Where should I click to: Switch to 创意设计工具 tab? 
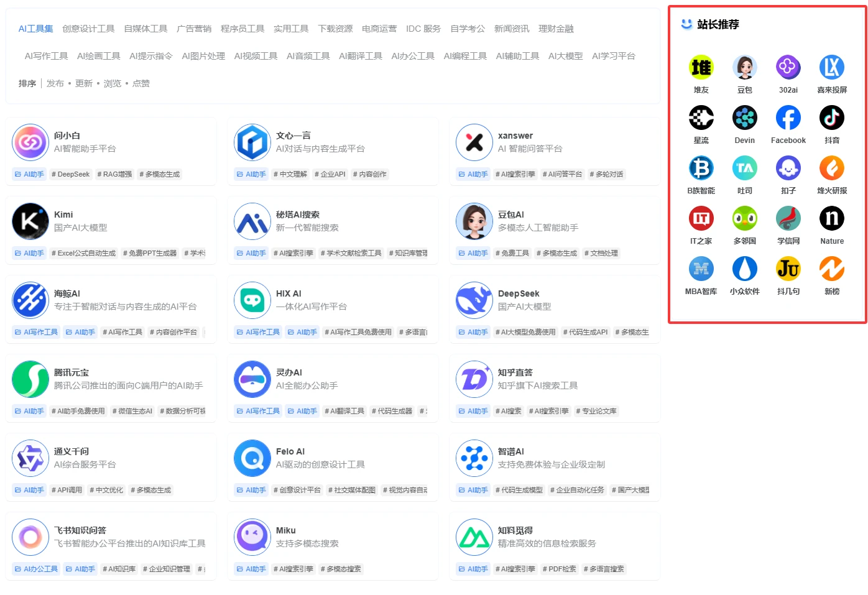coord(88,29)
